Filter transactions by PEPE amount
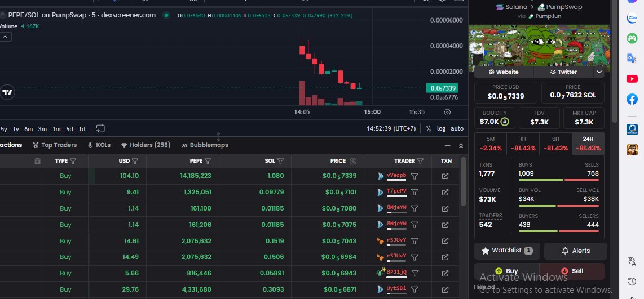Screen dimensions: 644x299 tap(208, 161)
